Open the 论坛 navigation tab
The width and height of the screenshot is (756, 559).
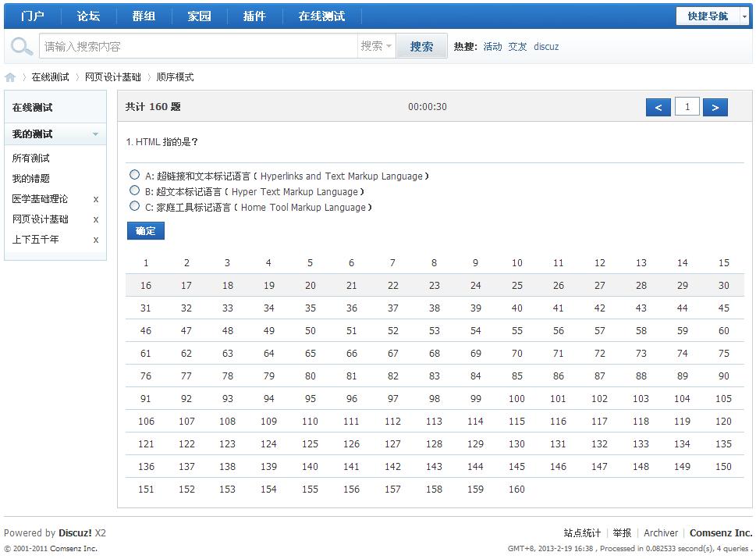pyautogui.click(x=89, y=16)
